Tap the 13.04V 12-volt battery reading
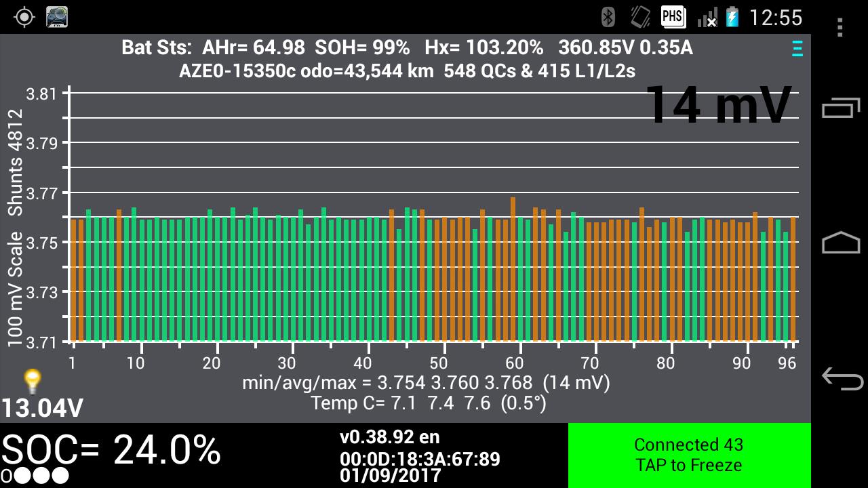The width and height of the screenshot is (868, 488). pos(42,408)
